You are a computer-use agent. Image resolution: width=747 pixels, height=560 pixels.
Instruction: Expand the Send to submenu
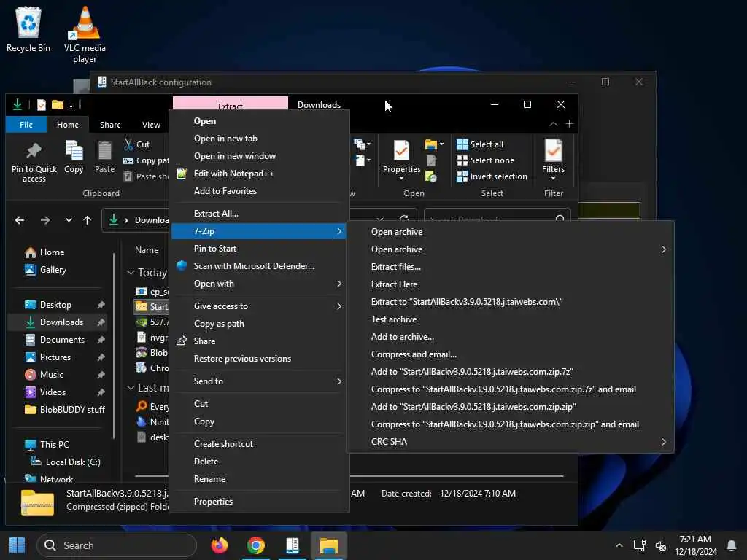tap(259, 381)
